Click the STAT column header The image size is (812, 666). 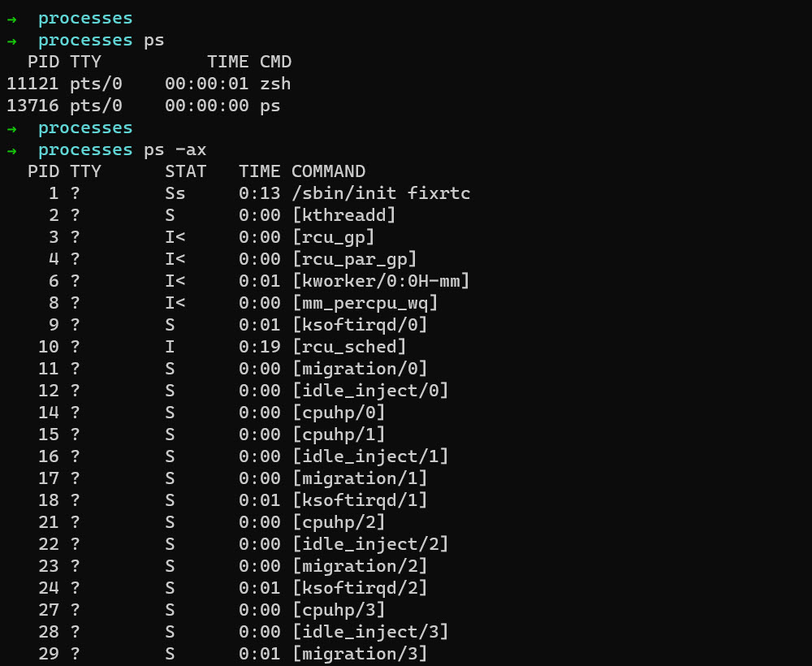pos(185,172)
